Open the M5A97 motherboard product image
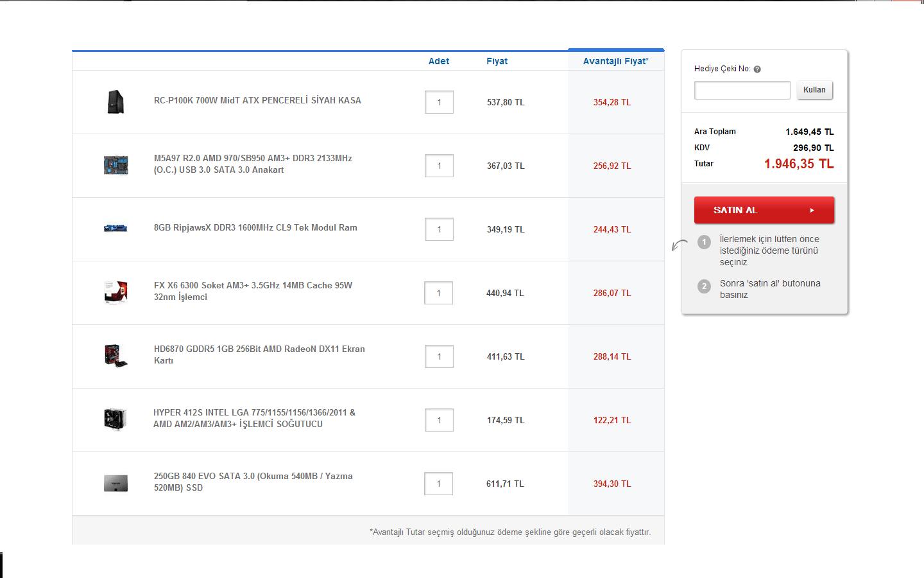Screen dimensions: 924x578 click(116, 166)
